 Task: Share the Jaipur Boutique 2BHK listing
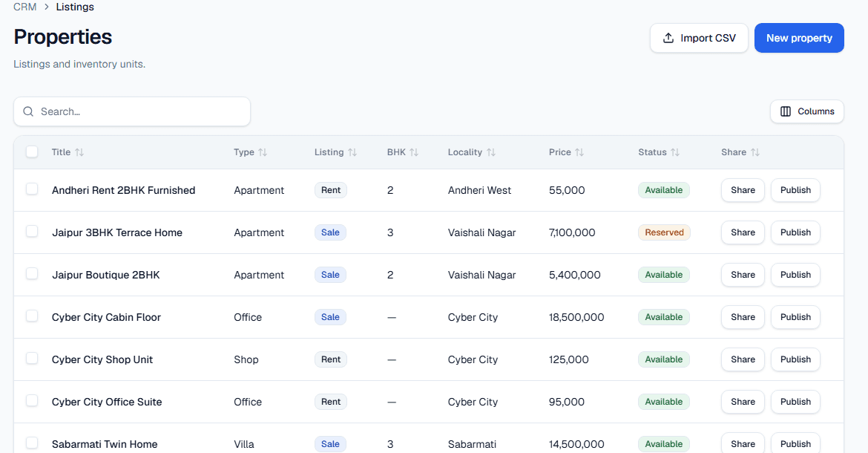[x=743, y=275]
